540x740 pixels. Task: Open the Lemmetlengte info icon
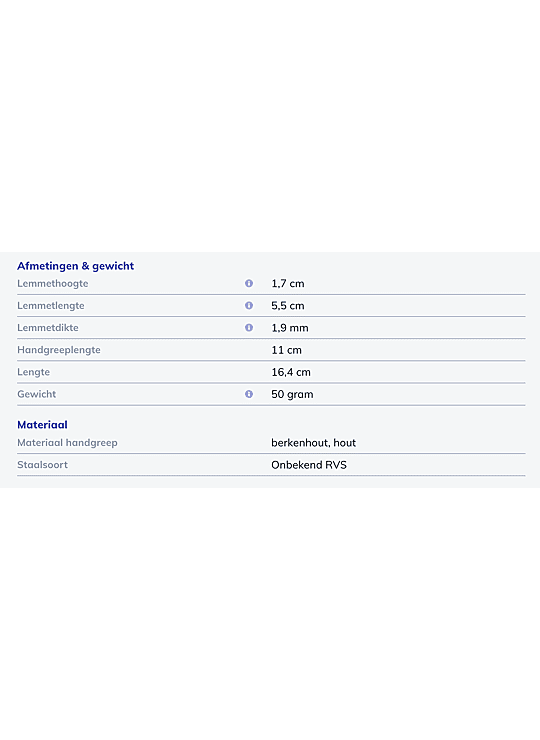[x=249, y=305]
